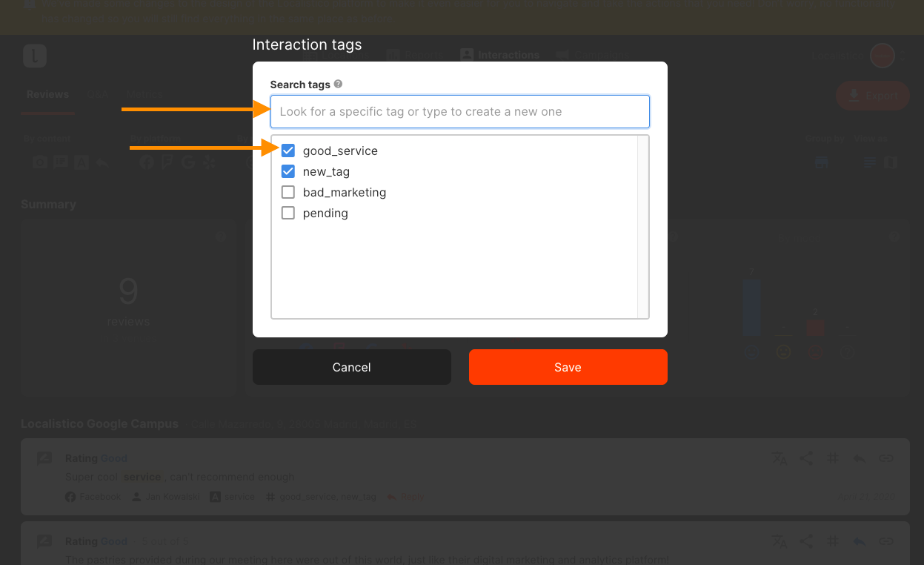Copy link of the 'Super cool service' review
The image size is (924, 565).
[886, 459]
